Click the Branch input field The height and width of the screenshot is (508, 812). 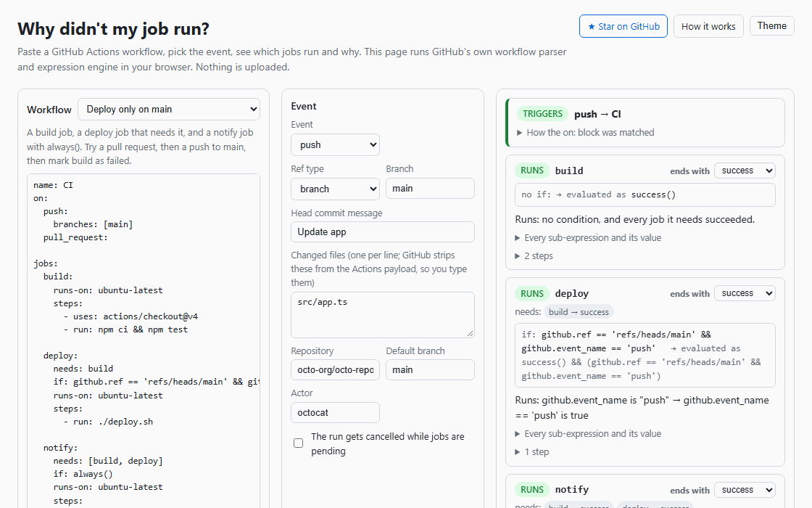point(430,188)
